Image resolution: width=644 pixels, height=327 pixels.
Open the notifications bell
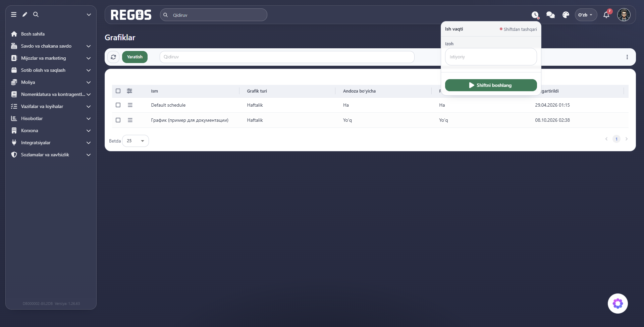606,15
